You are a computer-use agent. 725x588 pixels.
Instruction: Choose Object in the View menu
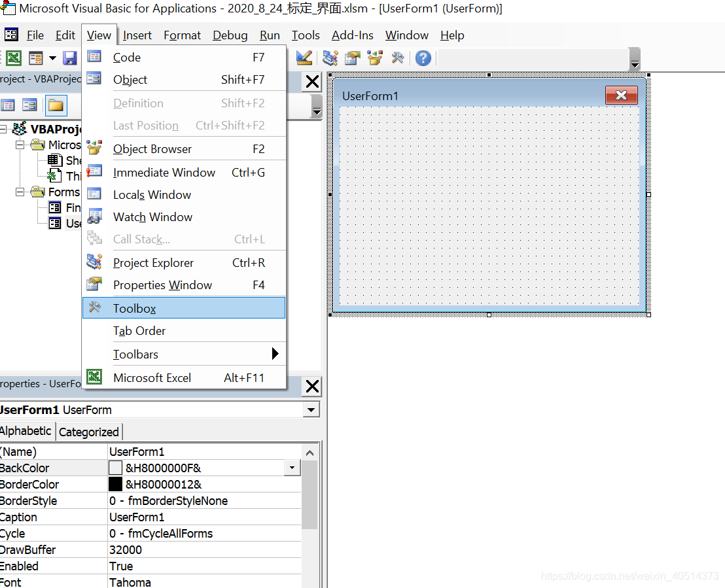(x=184, y=80)
